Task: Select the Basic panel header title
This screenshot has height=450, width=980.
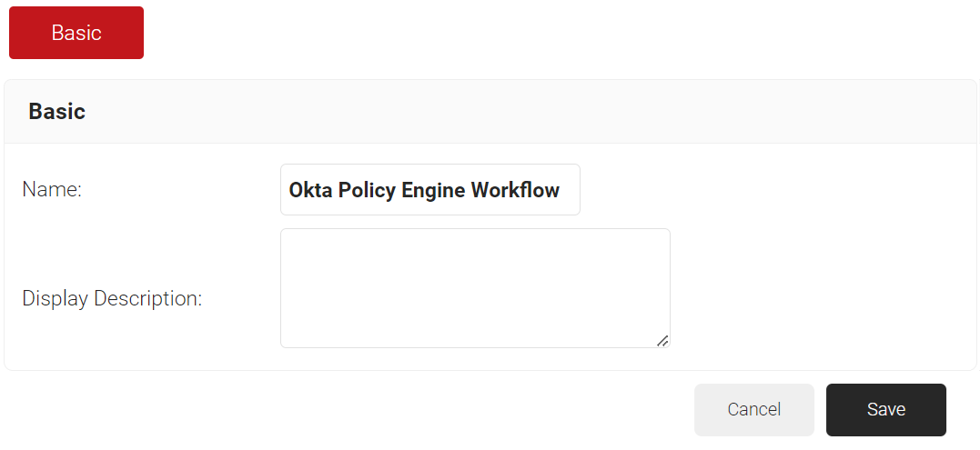Action: (x=56, y=112)
